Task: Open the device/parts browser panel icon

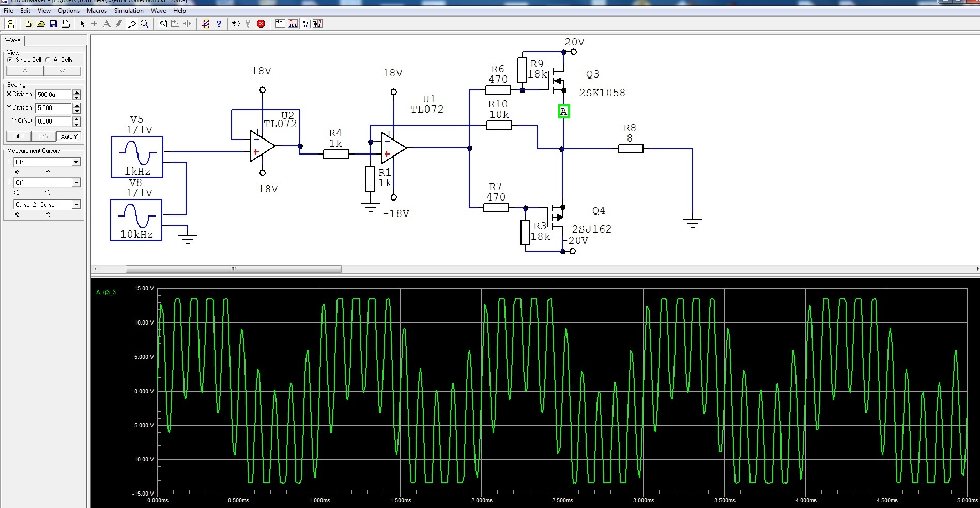Action: pos(10,24)
